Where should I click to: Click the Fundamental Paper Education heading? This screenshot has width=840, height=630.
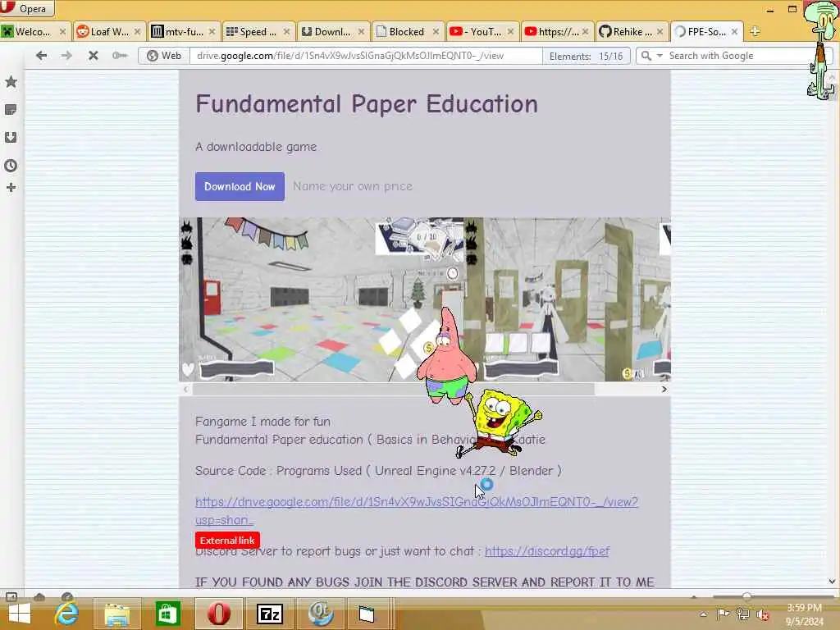click(x=367, y=104)
